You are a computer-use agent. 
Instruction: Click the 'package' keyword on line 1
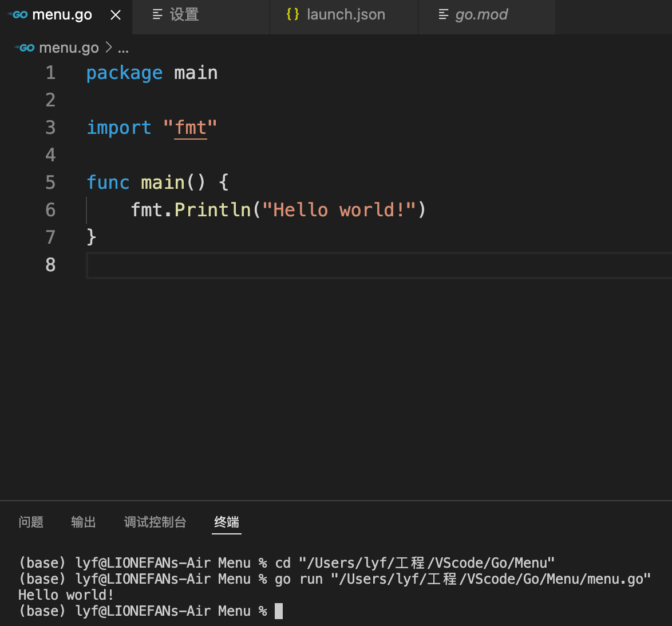[x=124, y=73]
